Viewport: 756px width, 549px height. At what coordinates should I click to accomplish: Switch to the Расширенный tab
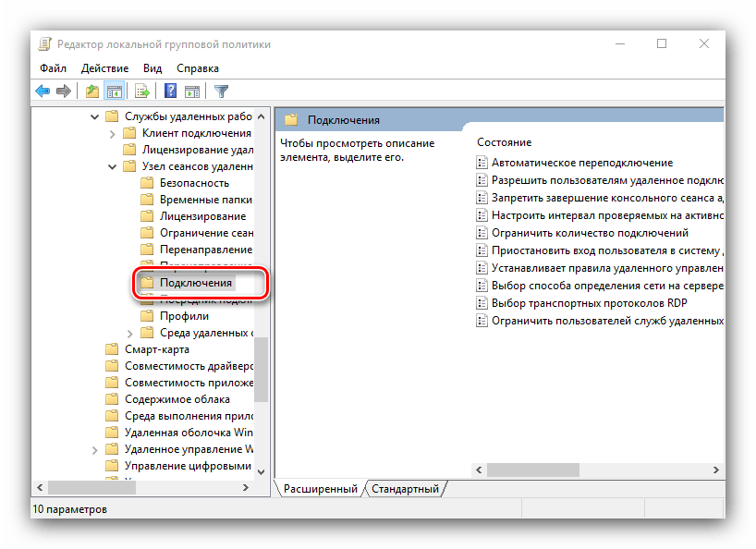(x=320, y=488)
